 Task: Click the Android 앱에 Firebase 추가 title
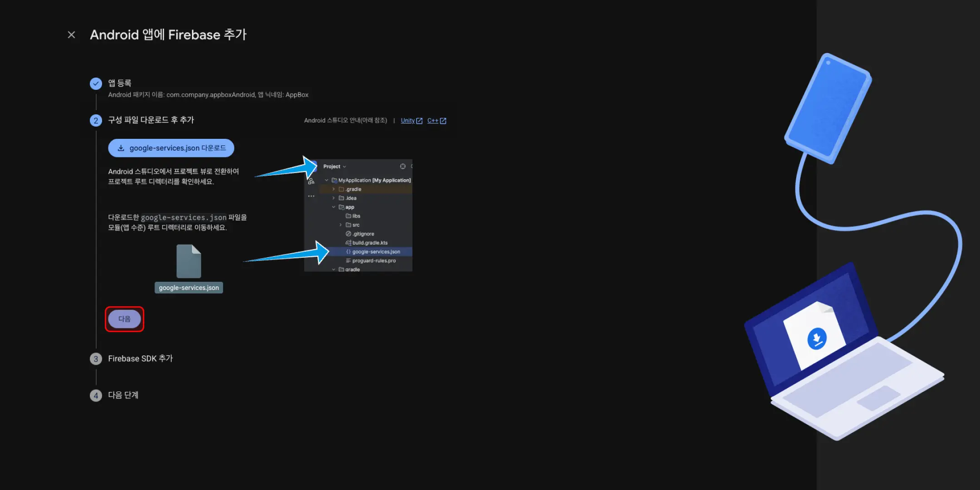click(168, 34)
